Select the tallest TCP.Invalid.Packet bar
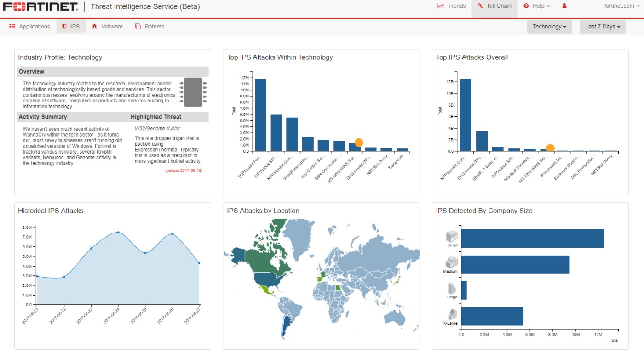 [x=260, y=115]
